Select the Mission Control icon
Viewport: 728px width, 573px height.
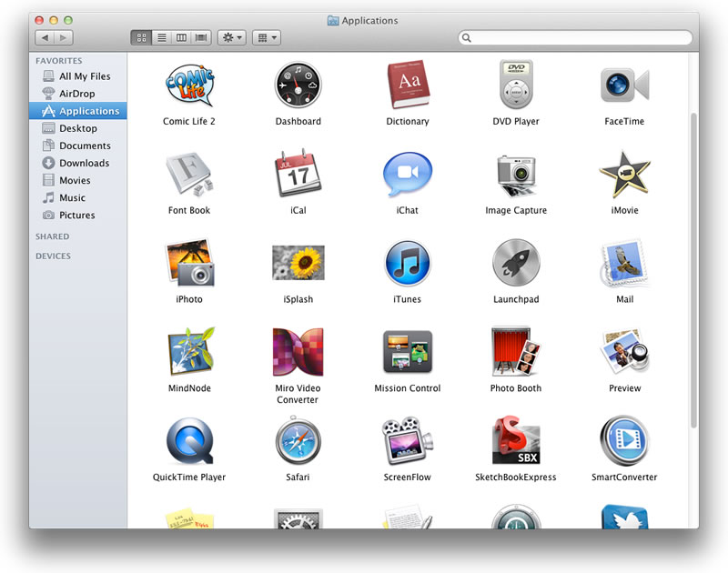click(407, 353)
